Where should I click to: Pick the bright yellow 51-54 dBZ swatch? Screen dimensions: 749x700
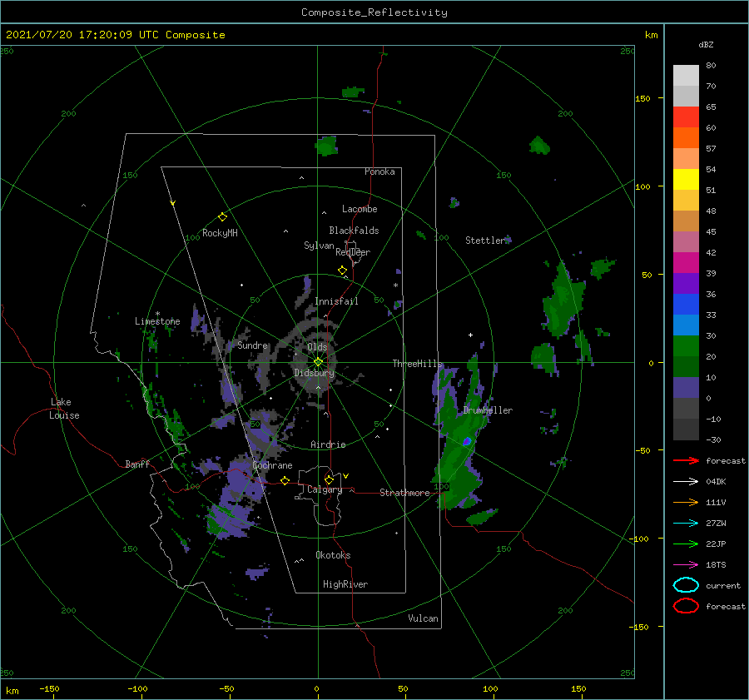click(x=686, y=180)
